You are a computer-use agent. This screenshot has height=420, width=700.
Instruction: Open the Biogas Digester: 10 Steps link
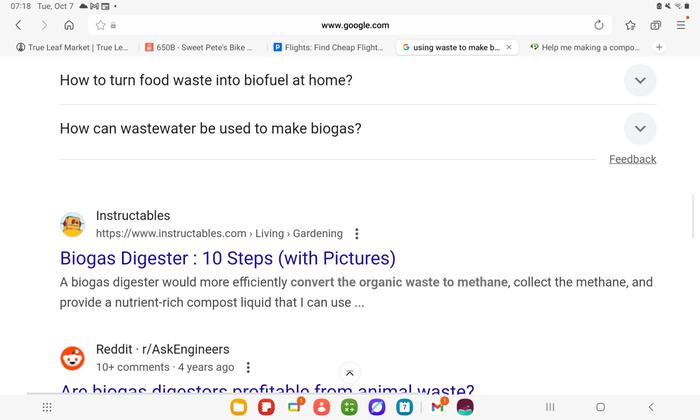coord(228,258)
